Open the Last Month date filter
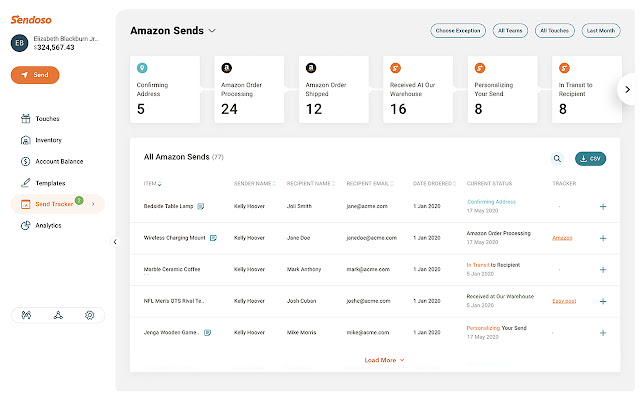Image resolution: width=640 pixels, height=400 pixels. pyautogui.click(x=602, y=31)
